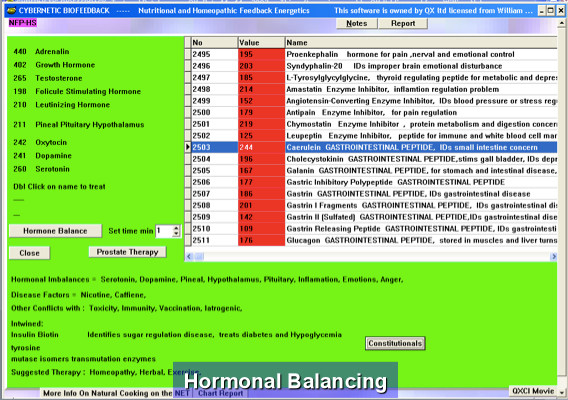Image resolution: width=568 pixels, height=400 pixels.
Task: Select the Gastrin II (Sulfated) row
Action: point(374,217)
